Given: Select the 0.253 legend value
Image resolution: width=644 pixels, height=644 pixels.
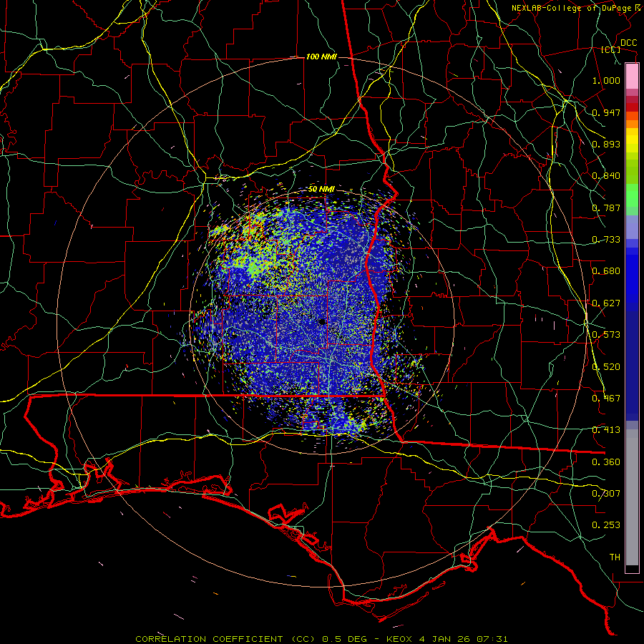Looking at the screenshot, I should click(x=606, y=525).
